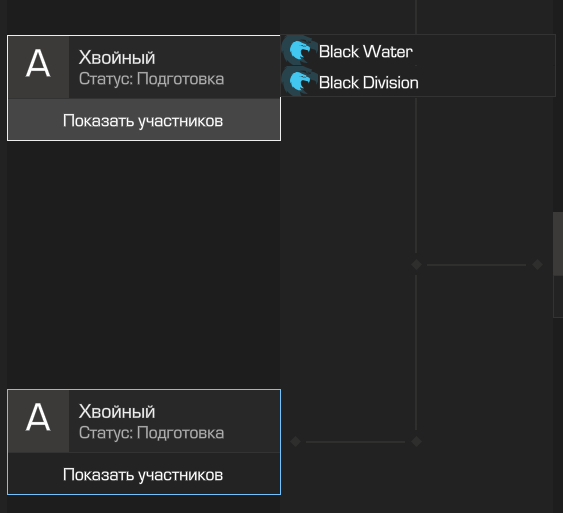Click the rightmost diamond node near the scrollbar

[537, 265]
